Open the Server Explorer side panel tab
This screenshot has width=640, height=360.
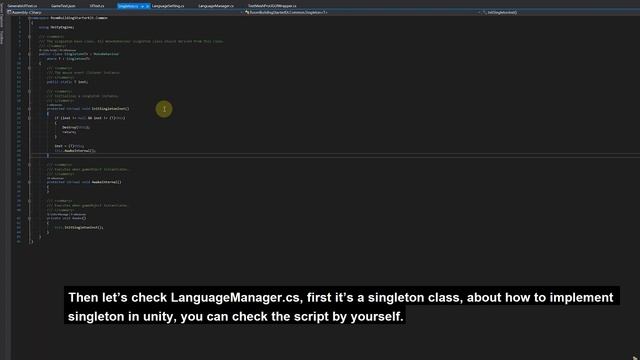point(2,16)
